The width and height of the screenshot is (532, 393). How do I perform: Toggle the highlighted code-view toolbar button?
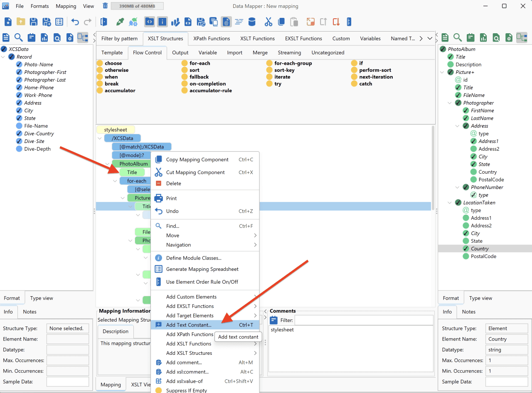click(150, 22)
